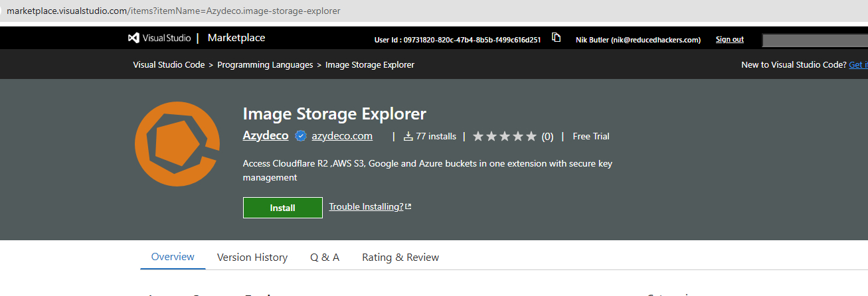Click the blue verified publisher badge
This screenshot has height=296, width=868.
coord(300,136)
